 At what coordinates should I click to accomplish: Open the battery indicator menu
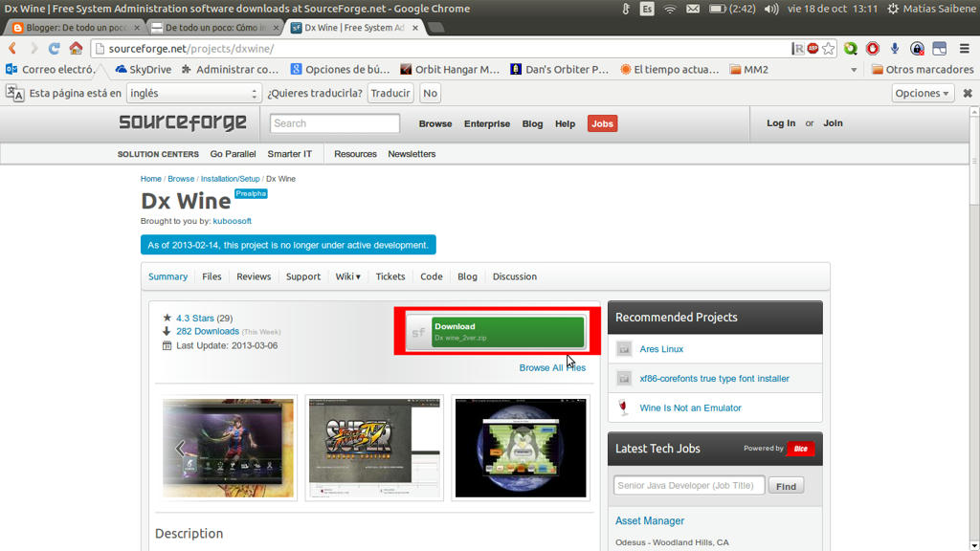pos(732,9)
